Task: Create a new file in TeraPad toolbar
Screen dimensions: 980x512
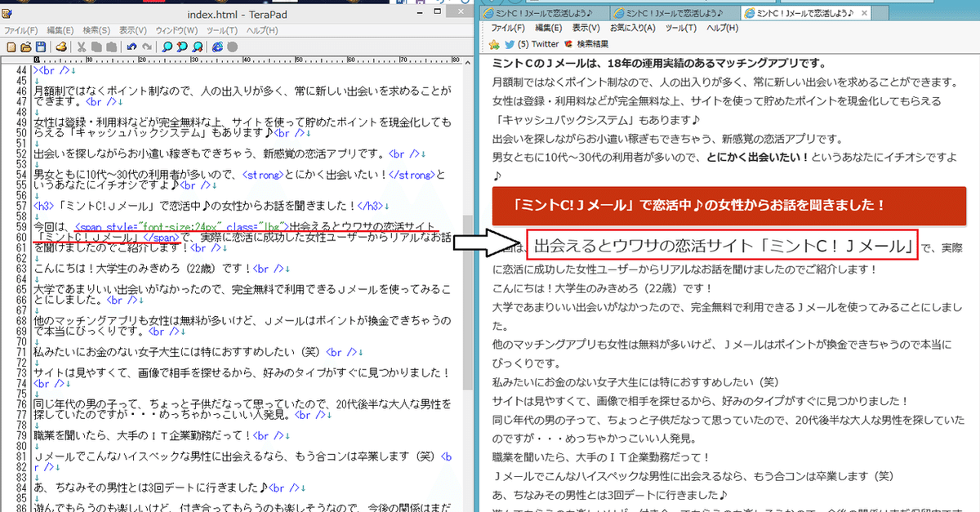Action: (x=11, y=47)
